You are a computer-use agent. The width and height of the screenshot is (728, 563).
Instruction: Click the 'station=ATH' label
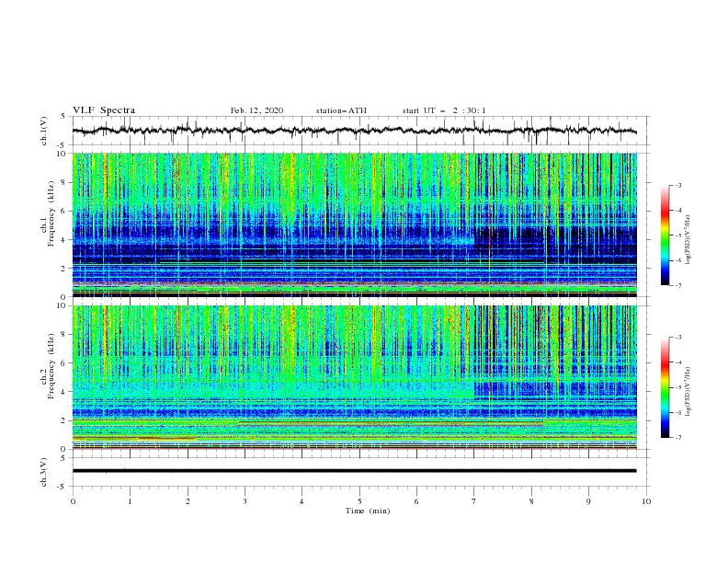[341, 110]
